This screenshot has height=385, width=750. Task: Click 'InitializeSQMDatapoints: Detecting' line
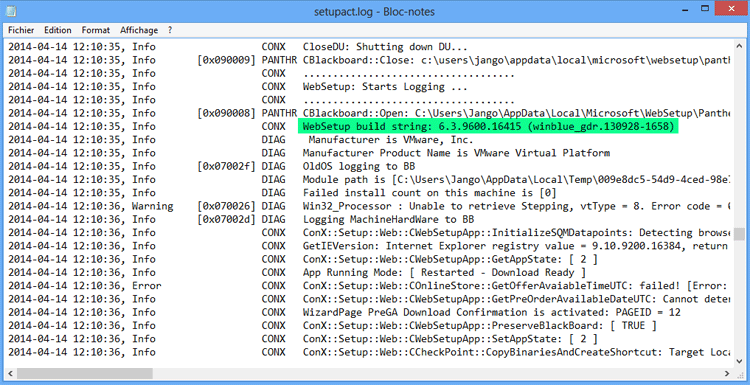(x=517, y=233)
